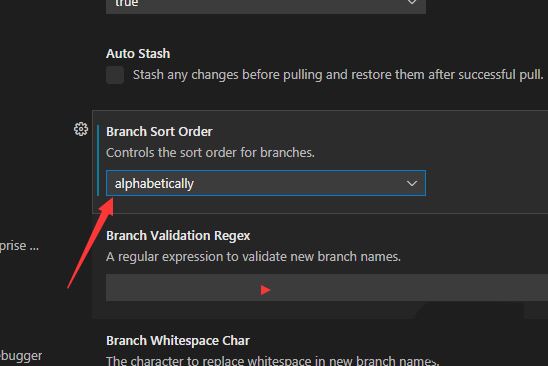Viewport: 548px width, 366px height.
Task: Click the red triangle marker in the regex field
Action: pyautogui.click(x=265, y=290)
